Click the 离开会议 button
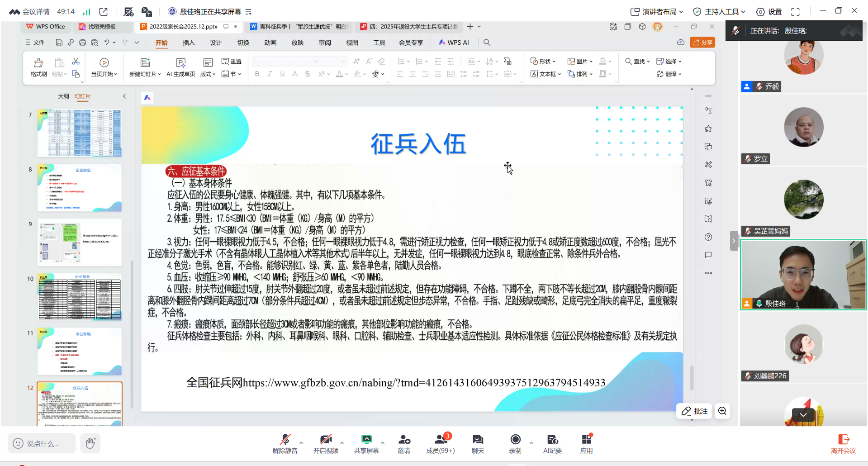 click(843, 443)
